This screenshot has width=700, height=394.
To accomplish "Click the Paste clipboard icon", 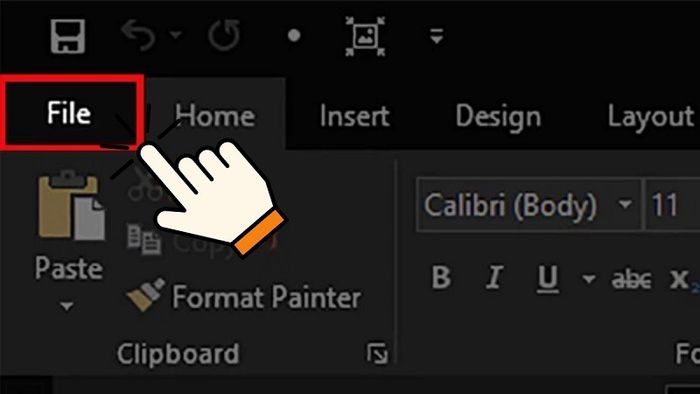I will tap(71, 206).
